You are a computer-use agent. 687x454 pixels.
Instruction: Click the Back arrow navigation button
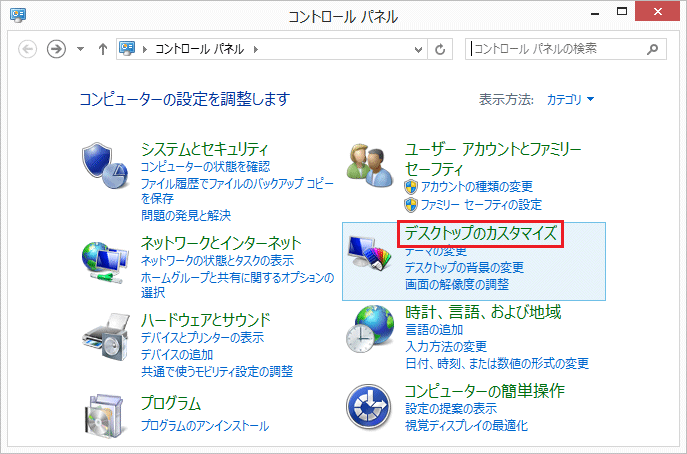(27, 49)
